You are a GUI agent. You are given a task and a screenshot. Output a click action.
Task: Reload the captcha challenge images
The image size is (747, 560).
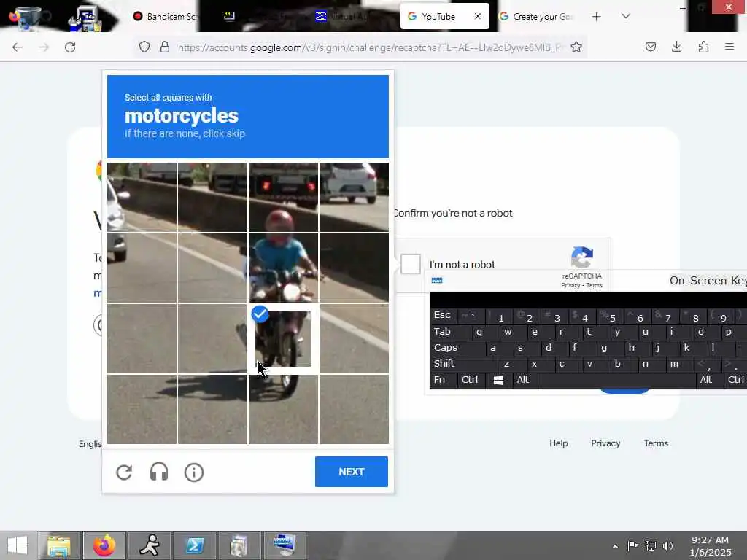pyautogui.click(x=124, y=472)
